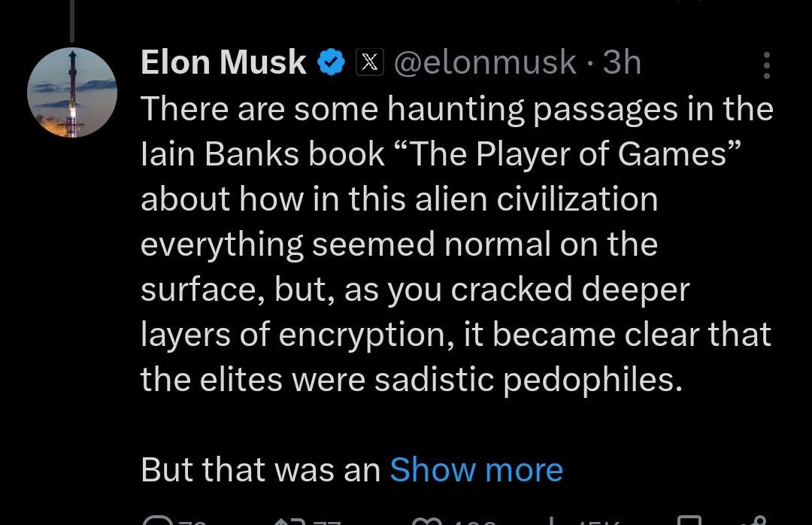This screenshot has height=525, width=812.
Task: Open Elon Musk's rocket profile picture
Action: [72, 93]
